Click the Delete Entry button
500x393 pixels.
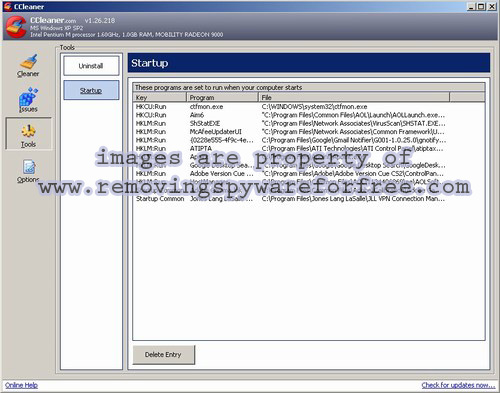[163, 355]
